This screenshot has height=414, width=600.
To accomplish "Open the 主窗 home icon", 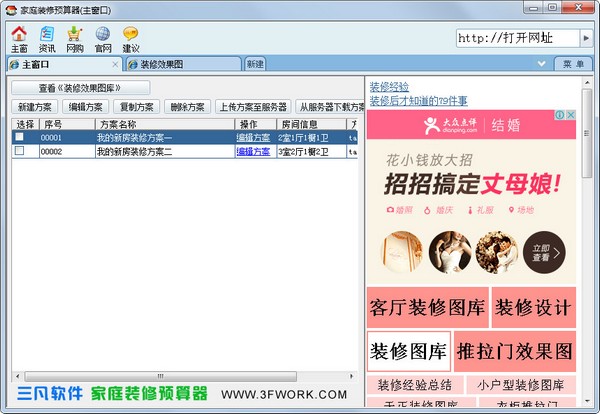I will [x=19, y=39].
